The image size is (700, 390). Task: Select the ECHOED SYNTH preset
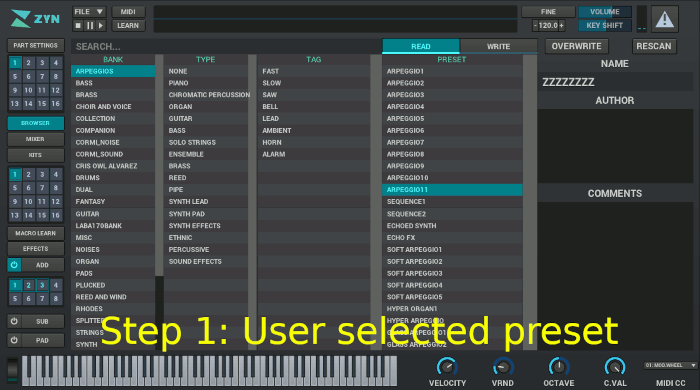452,225
